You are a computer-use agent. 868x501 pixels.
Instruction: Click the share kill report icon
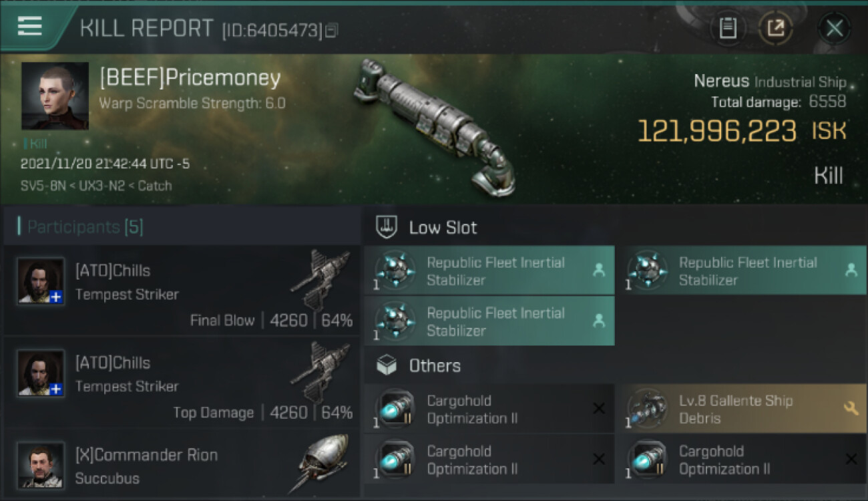[x=776, y=28]
